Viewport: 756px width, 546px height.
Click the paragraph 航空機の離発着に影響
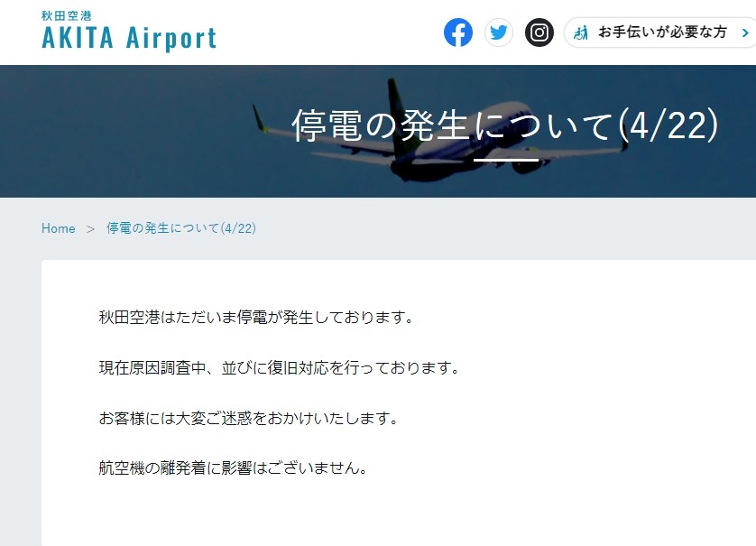(x=234, y=467)
